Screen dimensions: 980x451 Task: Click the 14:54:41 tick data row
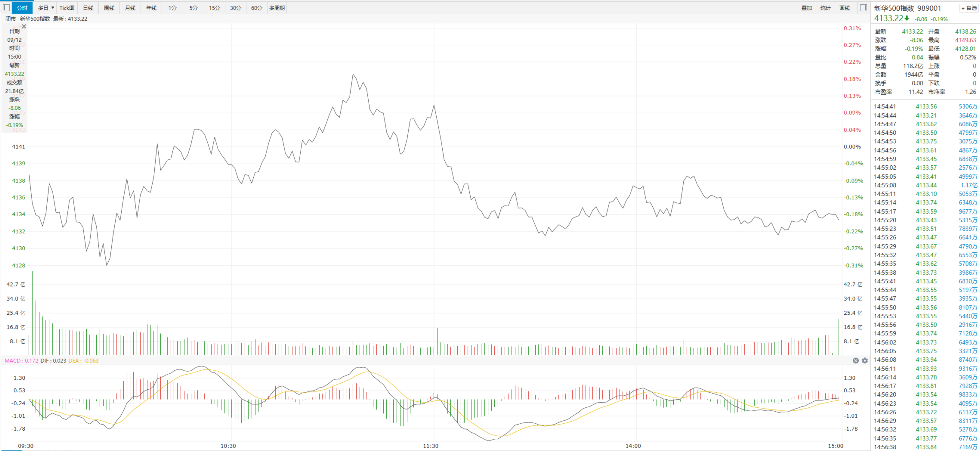click(924, 107)
